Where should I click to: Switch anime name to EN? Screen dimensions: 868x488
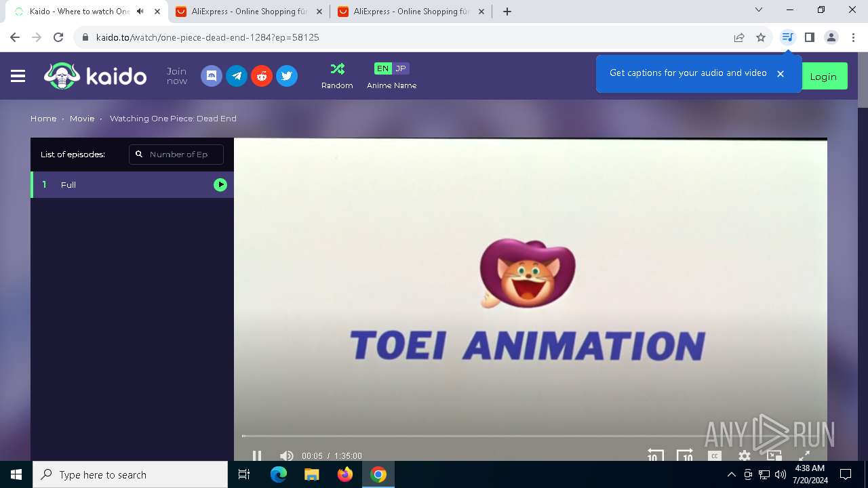click(x=382, y=68)
